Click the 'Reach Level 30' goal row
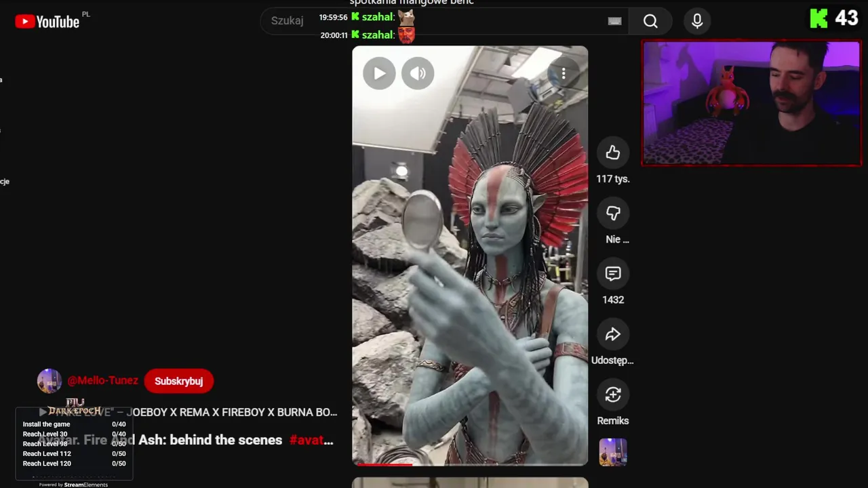868x488 pixels. click(74, 434)
